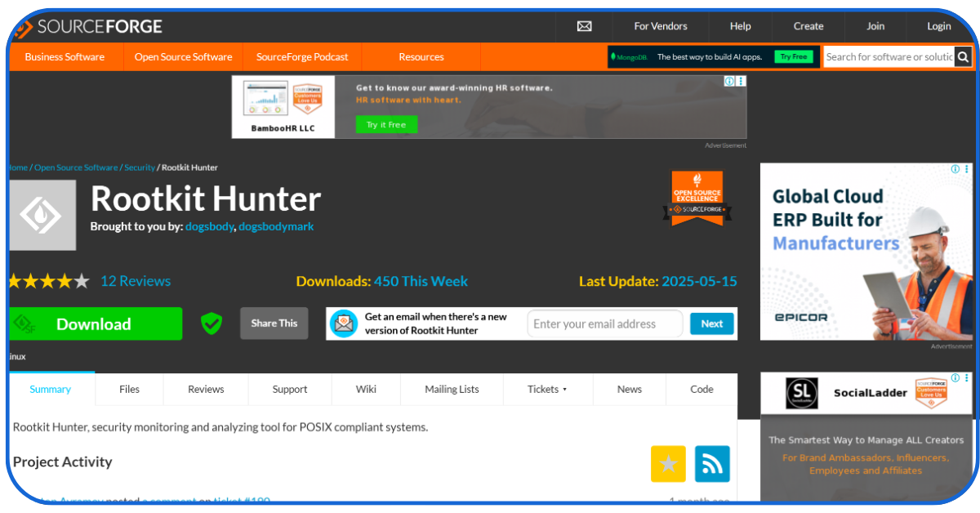Click the Security breadcrumb link
Image resolution: width=980 pixels, height=513 pixels.
(140, 167)
